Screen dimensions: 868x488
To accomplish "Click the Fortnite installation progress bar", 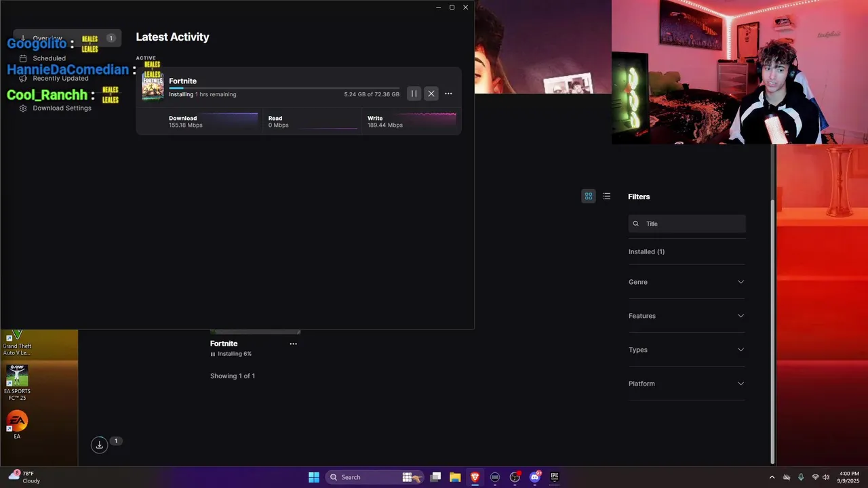I will pyautogui.click(x=284, y=88).
